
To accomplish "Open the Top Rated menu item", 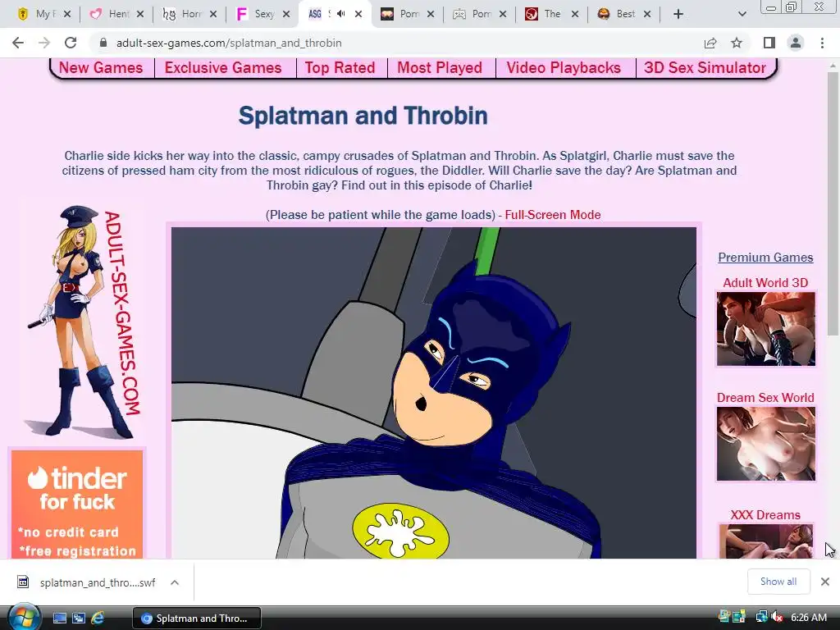I will (x=340, y=67).
